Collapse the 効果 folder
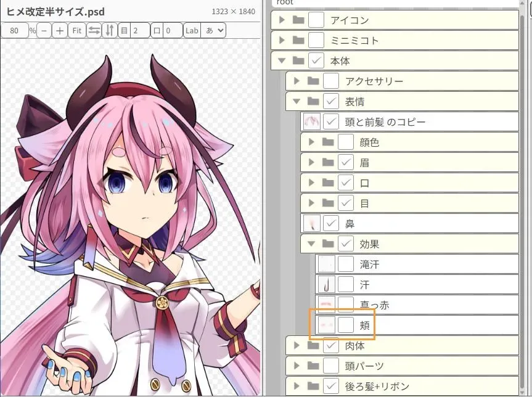 (x=311, y=244)
